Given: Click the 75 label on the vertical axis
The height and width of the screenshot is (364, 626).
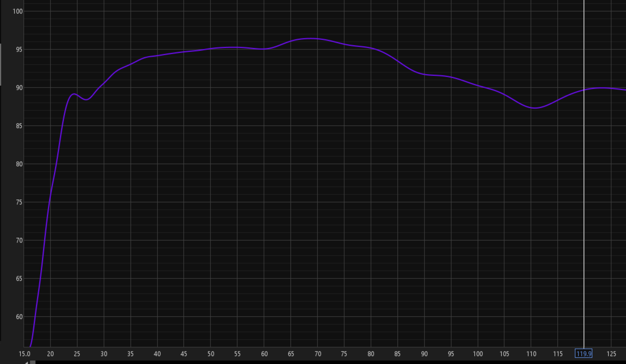Looking at the screenshot, I should (19, 202).
